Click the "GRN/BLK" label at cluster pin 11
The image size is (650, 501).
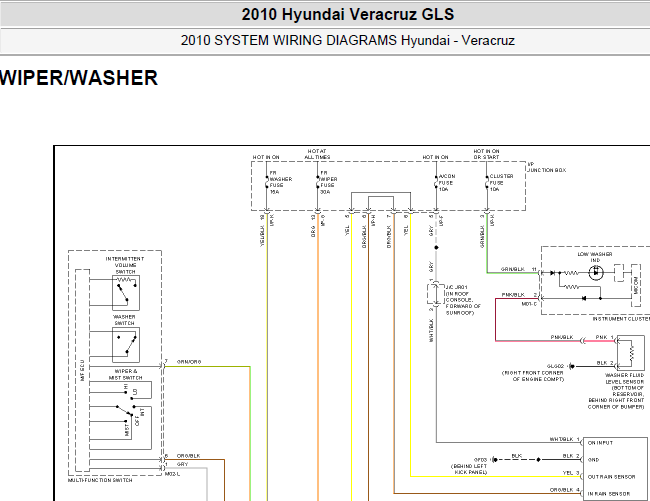coord(513,269)
